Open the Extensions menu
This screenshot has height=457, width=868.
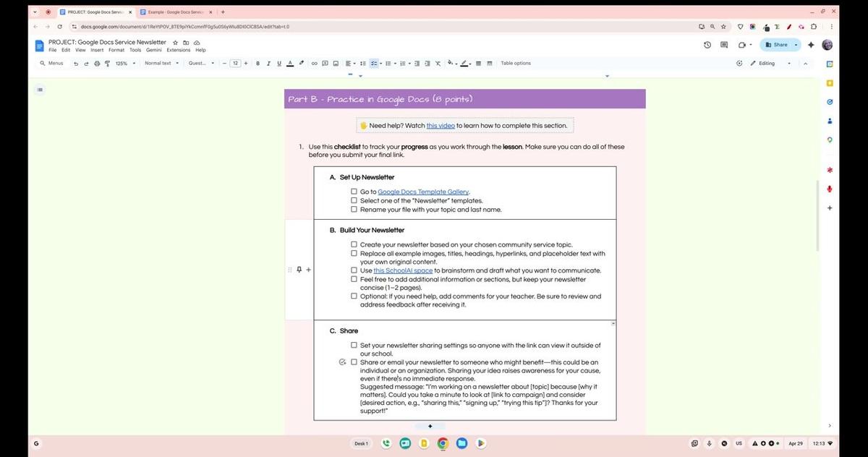[179, 51]
